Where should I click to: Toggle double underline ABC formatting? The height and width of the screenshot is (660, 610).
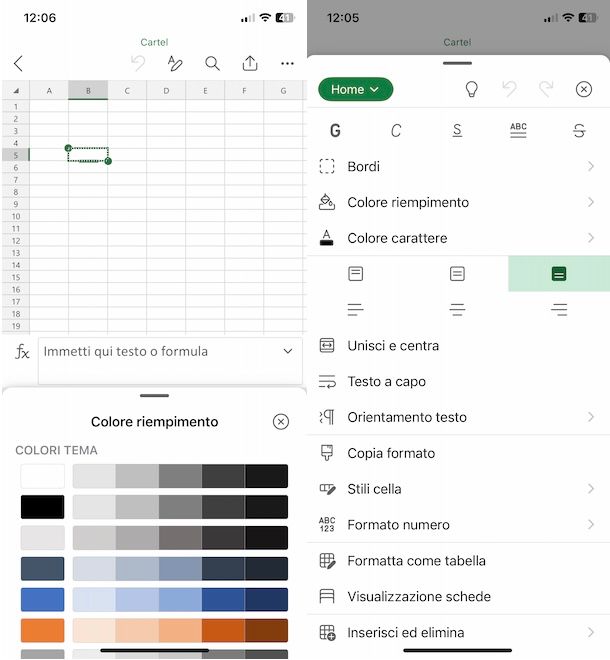(x=518, y=130)
